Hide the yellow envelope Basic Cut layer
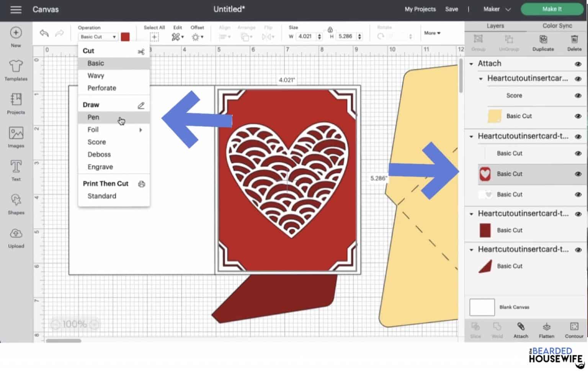 [x=578, y=116]
